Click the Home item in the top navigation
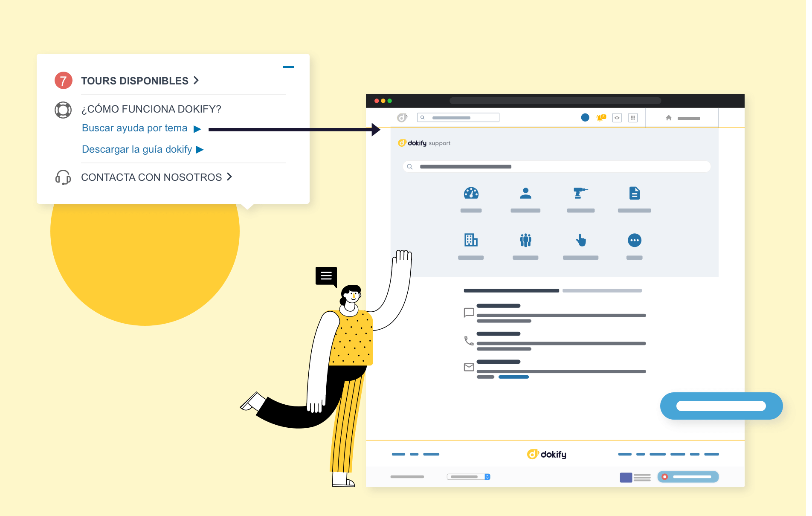Screen dimensions: 812x516 point(669,118)
